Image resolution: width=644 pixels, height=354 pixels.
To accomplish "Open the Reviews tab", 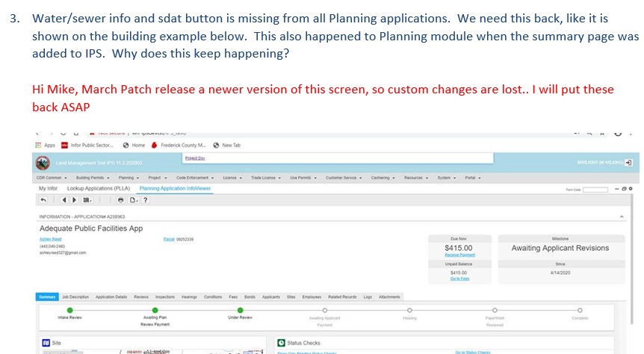I will point(141,297).
